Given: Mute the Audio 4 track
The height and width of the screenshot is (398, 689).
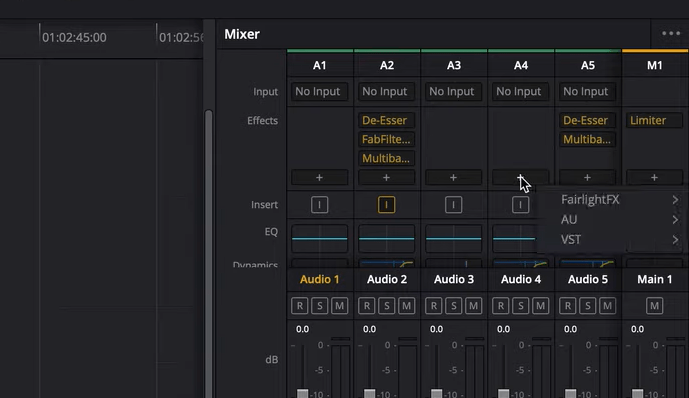Looking at the screenshot, I should [540, 306].
